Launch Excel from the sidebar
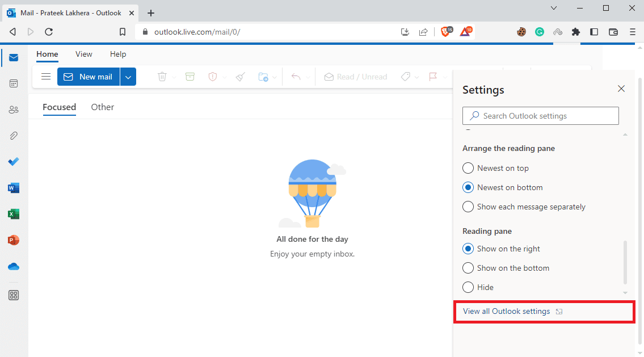644x357 pixels. tap(14, 214)
